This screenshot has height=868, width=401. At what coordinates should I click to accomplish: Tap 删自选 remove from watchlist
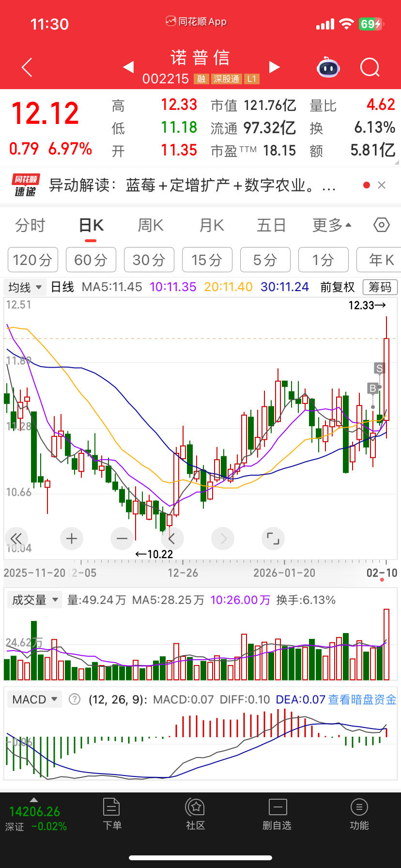277,814
